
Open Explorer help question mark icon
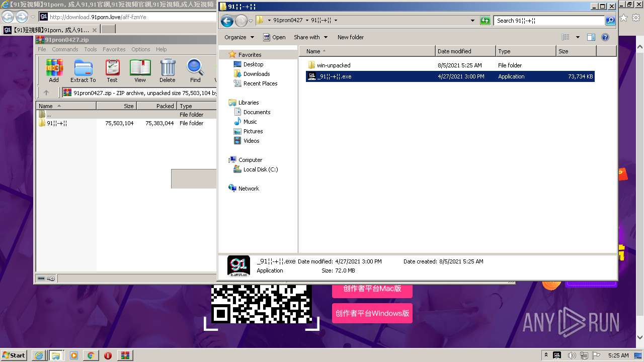tap(605, 37)
